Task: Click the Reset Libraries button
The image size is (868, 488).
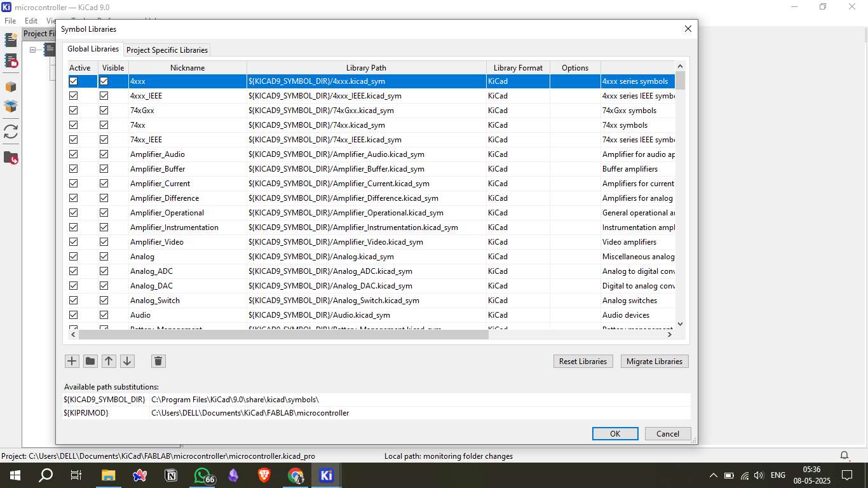Action: [x=583, y=361]
